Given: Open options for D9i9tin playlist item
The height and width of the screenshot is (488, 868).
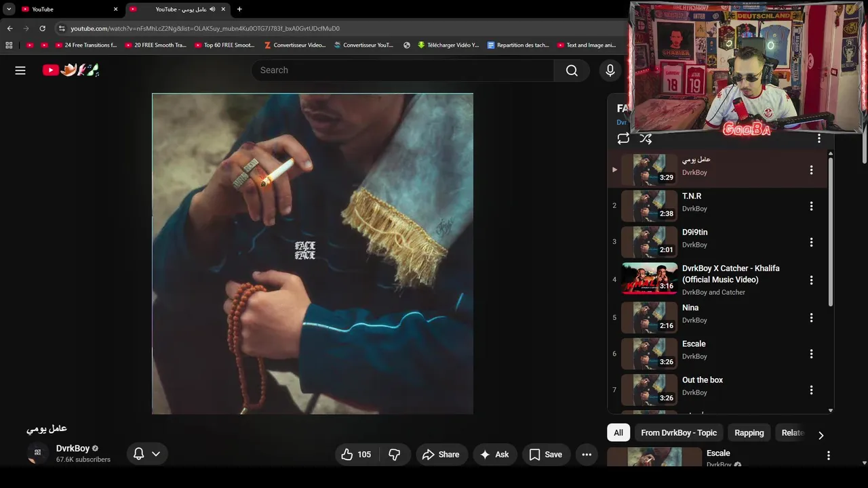Looking at the screenshot, I should pos(811,242).
